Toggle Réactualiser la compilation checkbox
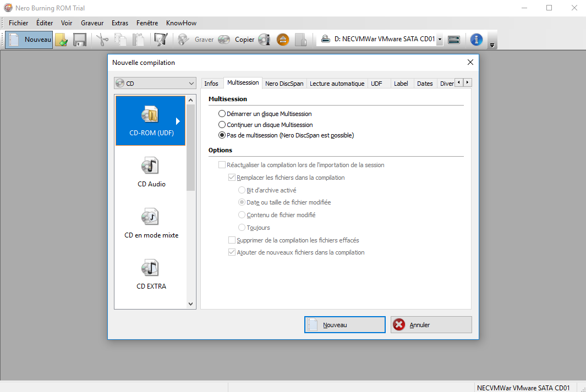Viewport: 586px width, 392px height. pos(222,164)
